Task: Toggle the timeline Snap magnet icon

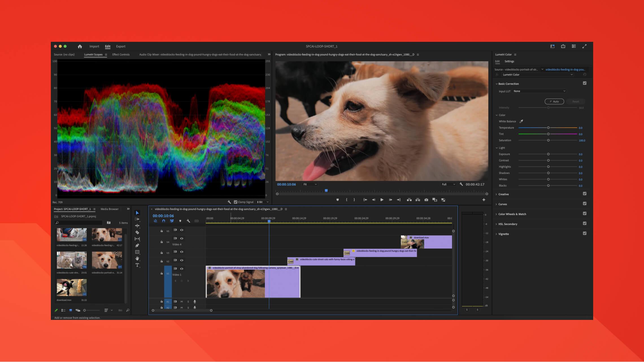Action: pos(164,221)
